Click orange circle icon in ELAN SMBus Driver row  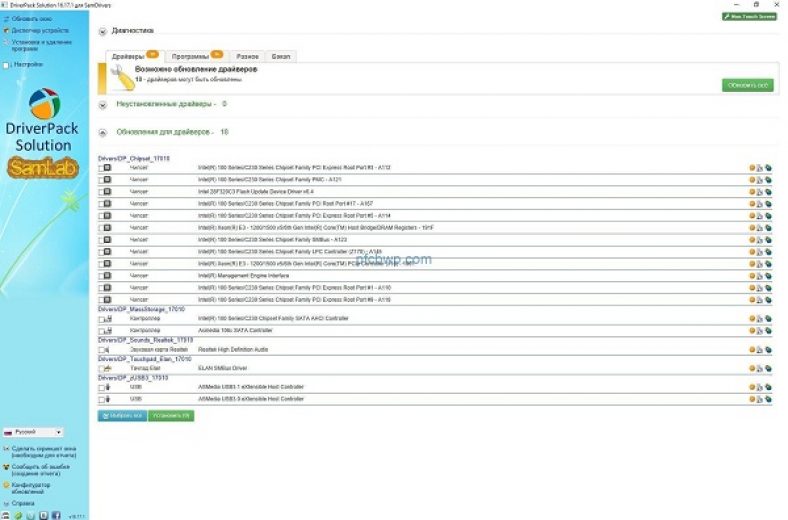(752, 369)
